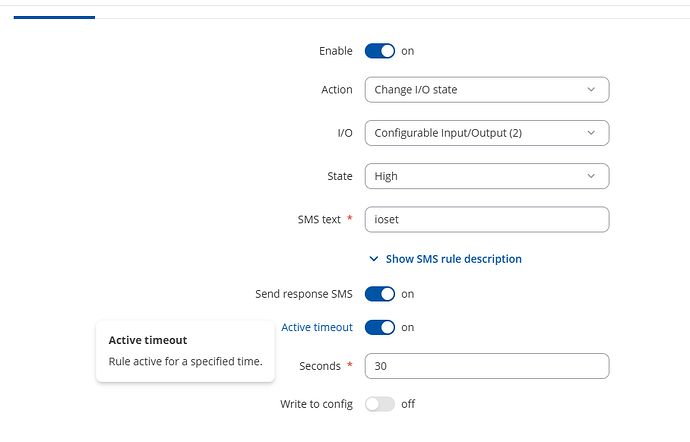Screen dimensions: 690x442
Task: Disable the Send response SMS switch
Action: click(380, 294)
